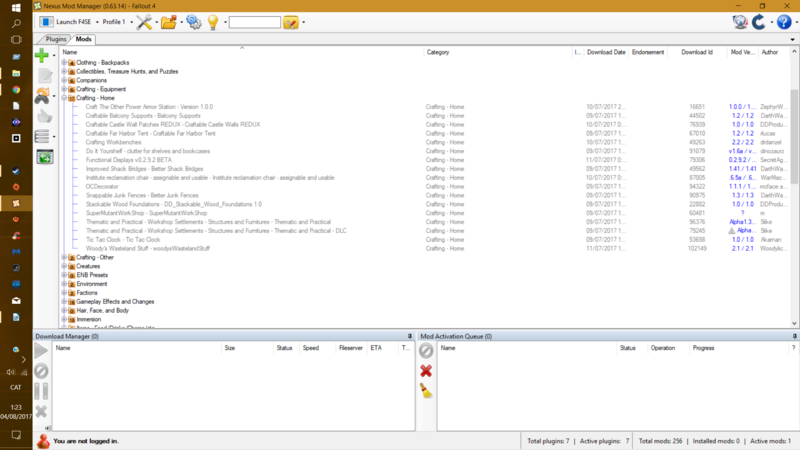Viewport: 800px width, 450px height.
Task: Select the Hair, Face, and Body category
Action: pos(103,310)
